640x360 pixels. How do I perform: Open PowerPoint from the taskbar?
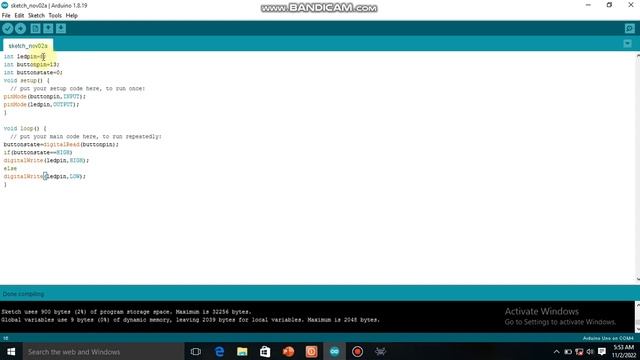pyautogui.click(x=288, y=351)
